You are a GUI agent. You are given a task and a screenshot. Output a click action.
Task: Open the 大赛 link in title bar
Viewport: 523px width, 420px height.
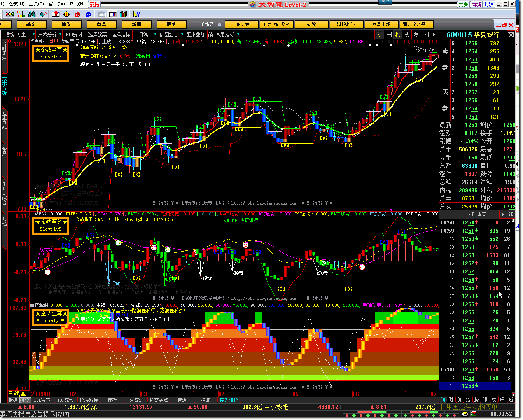point(463,4)
